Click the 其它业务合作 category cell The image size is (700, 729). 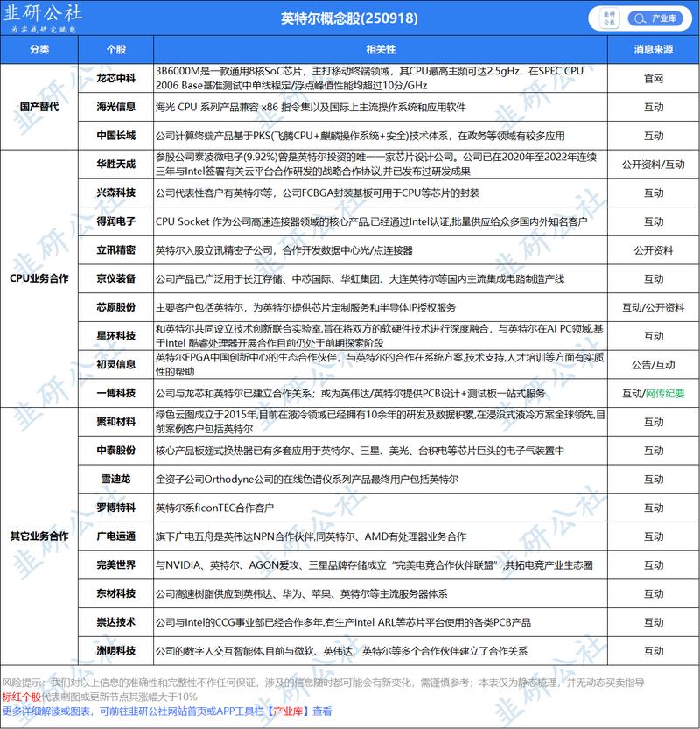point(39,536)
